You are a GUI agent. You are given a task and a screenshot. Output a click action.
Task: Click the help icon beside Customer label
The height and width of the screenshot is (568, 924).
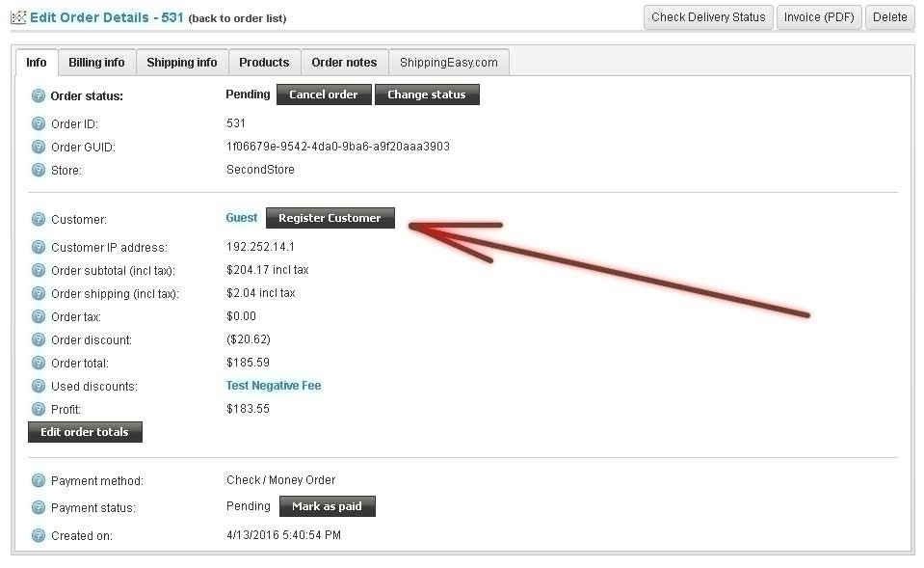coord(39,220)
